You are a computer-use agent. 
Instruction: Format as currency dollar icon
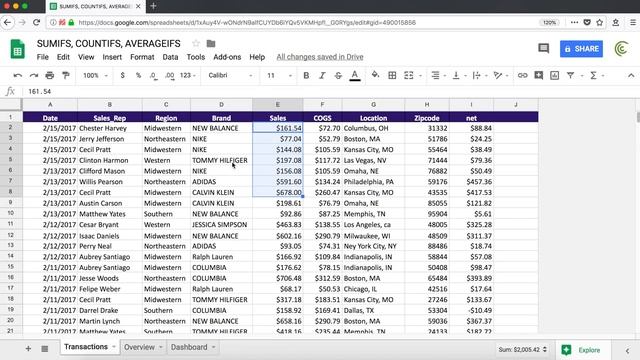(122, 76)
